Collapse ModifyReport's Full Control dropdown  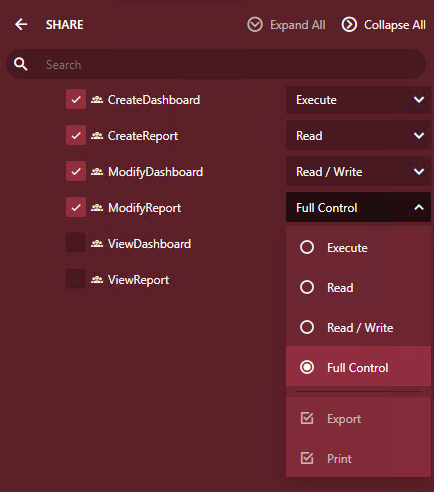pos(358,208)
